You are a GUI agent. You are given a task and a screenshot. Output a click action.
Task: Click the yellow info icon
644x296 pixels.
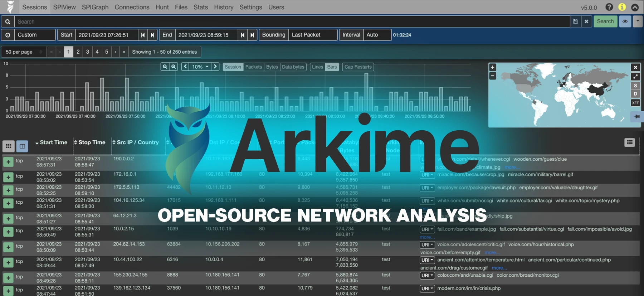point(622,7)
